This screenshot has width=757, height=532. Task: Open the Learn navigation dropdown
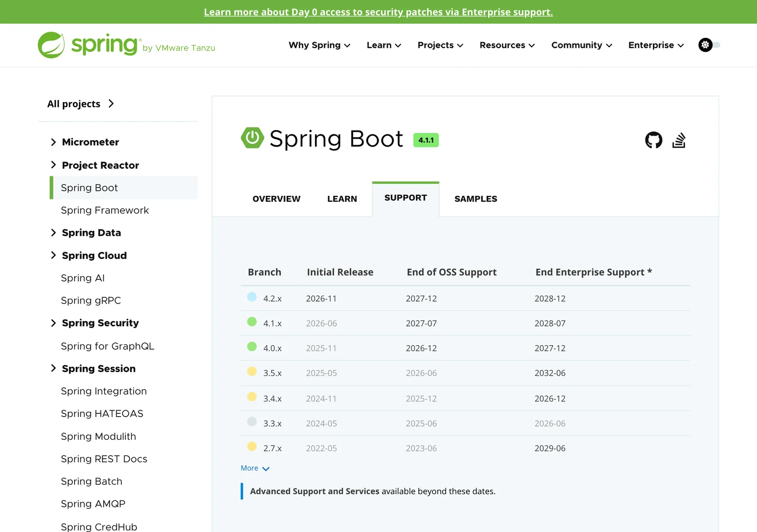(x=384, y=45)
